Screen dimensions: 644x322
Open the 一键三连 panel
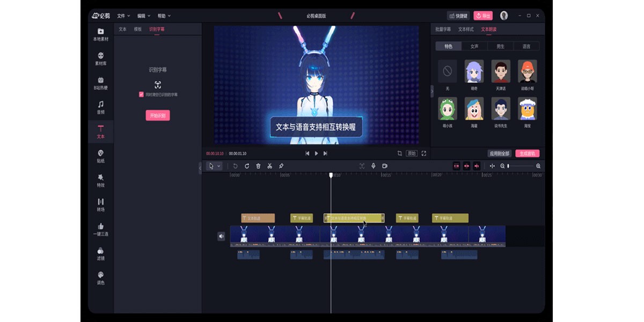click(101, 230)
